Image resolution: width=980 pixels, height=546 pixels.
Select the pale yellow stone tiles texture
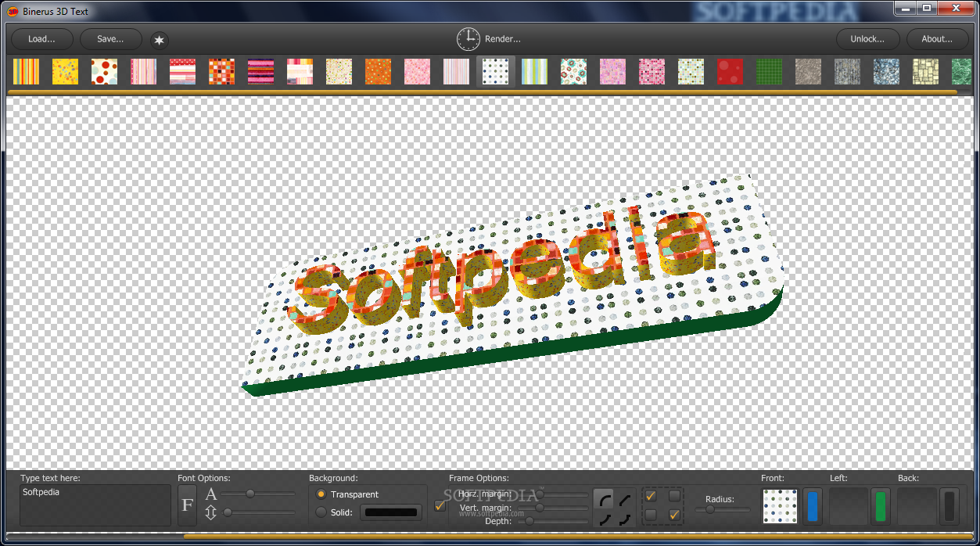click(925, 71)
